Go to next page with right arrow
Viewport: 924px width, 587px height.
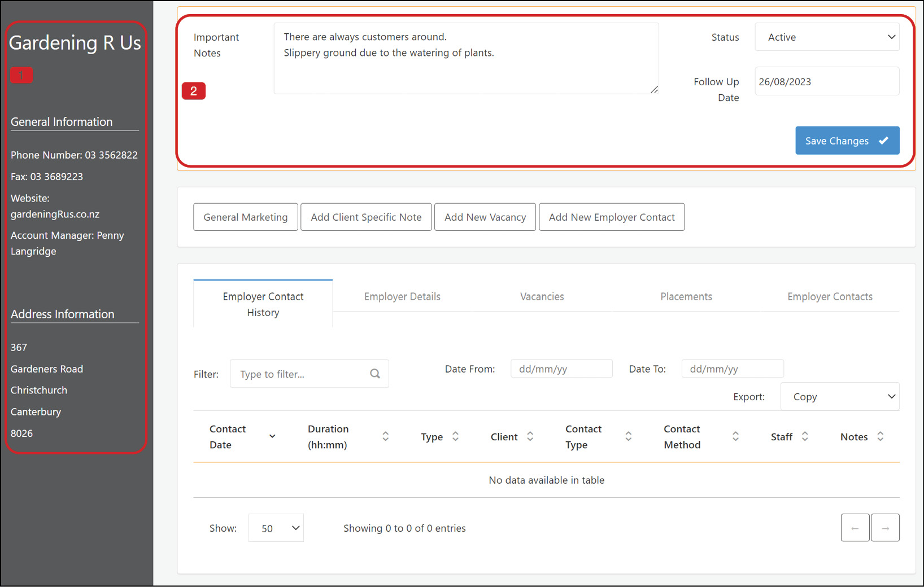[x=885, y=528]
